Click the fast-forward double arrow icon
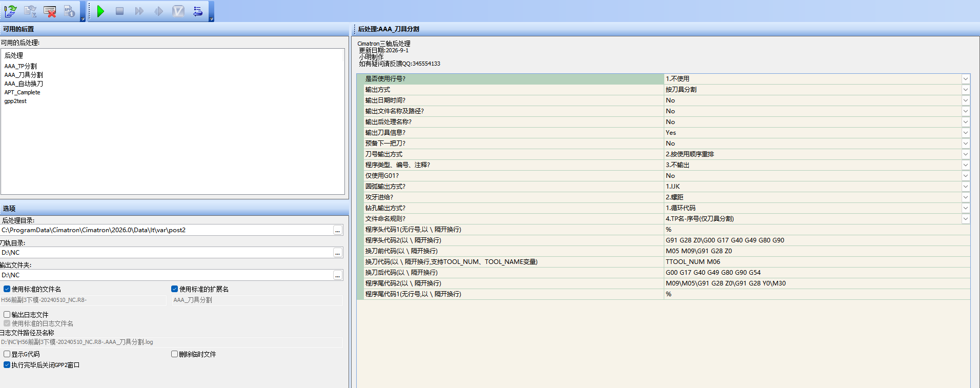The image size is (980, 388). 139,11
